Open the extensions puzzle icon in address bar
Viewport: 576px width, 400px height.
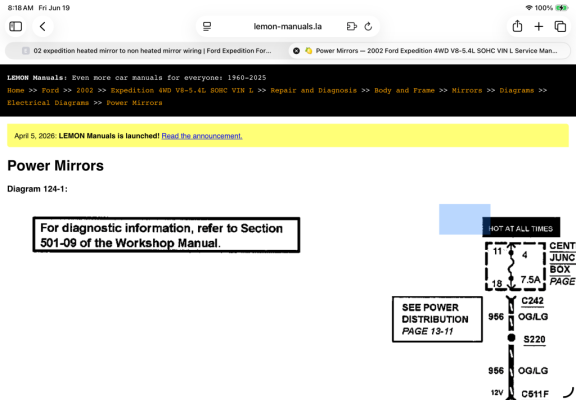[x=352, y=26]
